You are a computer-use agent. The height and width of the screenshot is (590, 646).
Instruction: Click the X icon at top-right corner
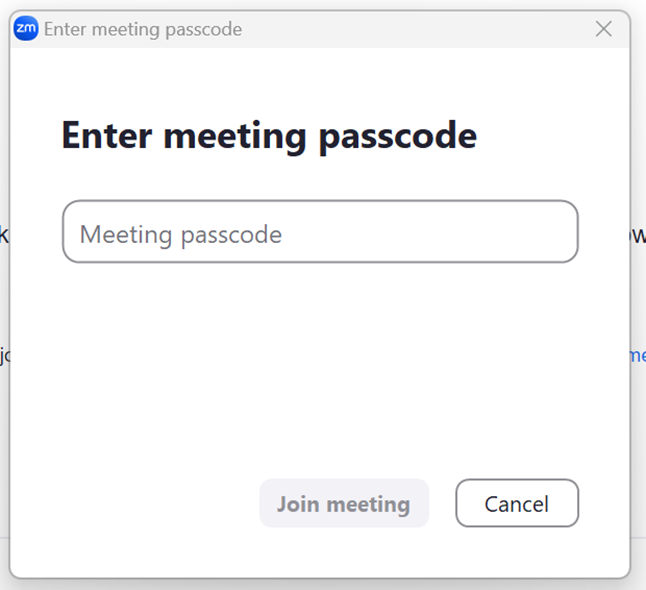click(604, 29)
